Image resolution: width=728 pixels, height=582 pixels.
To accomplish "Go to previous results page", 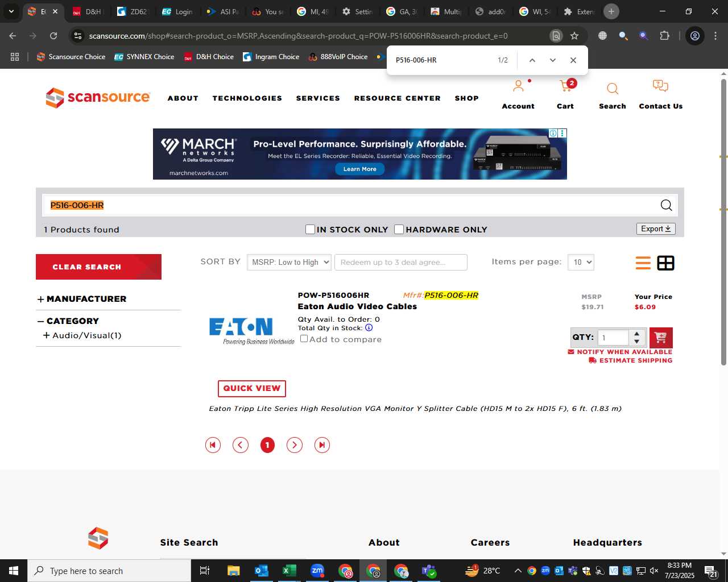I will click(x=241, y=445).
